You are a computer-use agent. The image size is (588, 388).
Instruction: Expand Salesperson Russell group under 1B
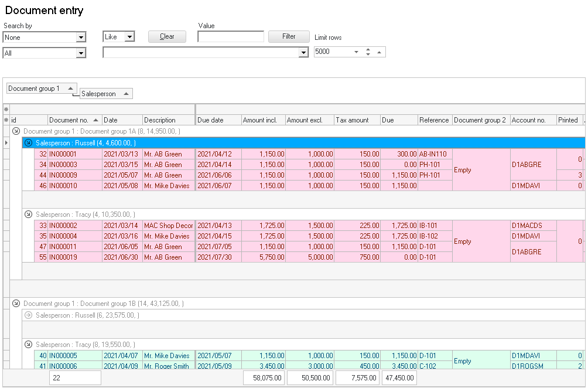click(x=28, y=315)
